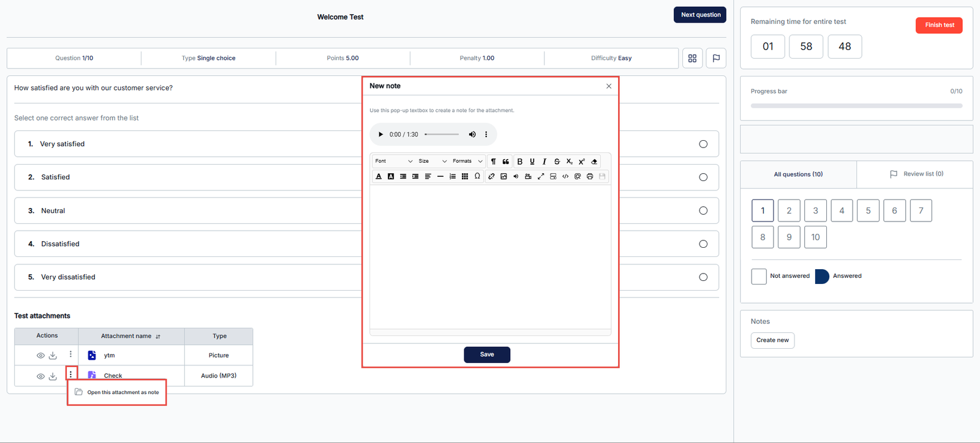Navigate to question 10

tap(815, 237)
